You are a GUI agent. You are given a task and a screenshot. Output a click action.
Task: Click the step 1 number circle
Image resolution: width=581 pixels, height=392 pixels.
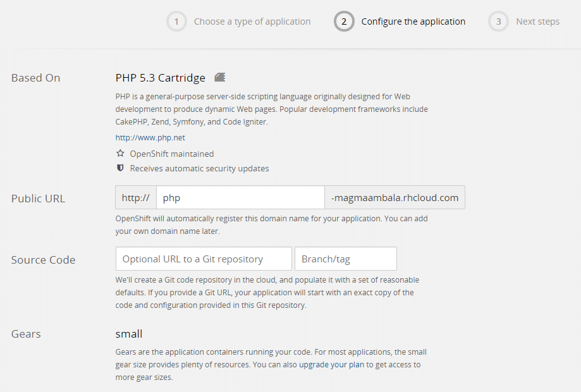[176, 21]
